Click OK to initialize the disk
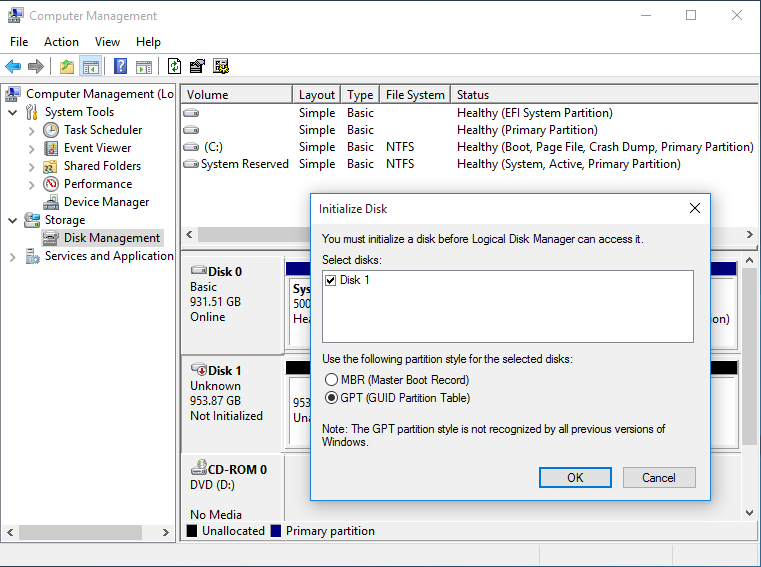This screenshot has height=567, width=761. click(575, 477)
